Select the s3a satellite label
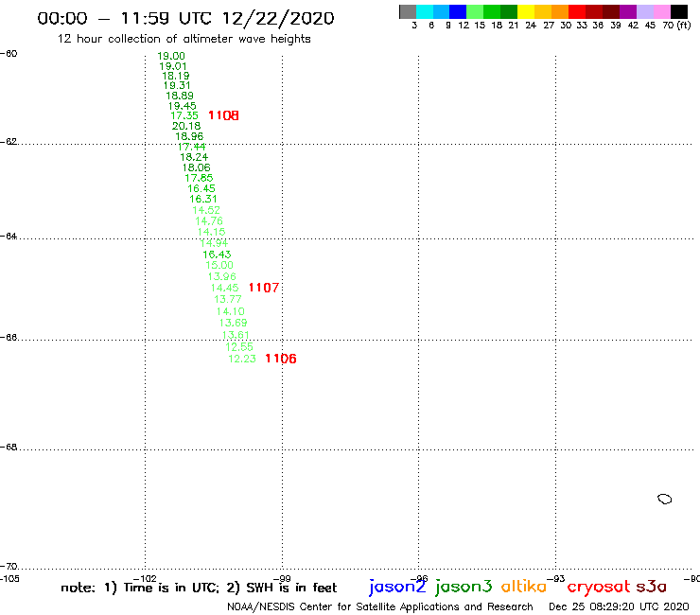Viewport: 700px width, 615px height. [652, 587]
